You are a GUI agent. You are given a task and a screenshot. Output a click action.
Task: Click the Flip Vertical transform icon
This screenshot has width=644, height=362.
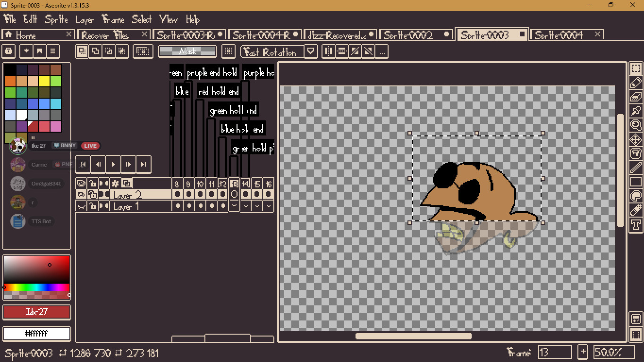click(x=342, y=51)
